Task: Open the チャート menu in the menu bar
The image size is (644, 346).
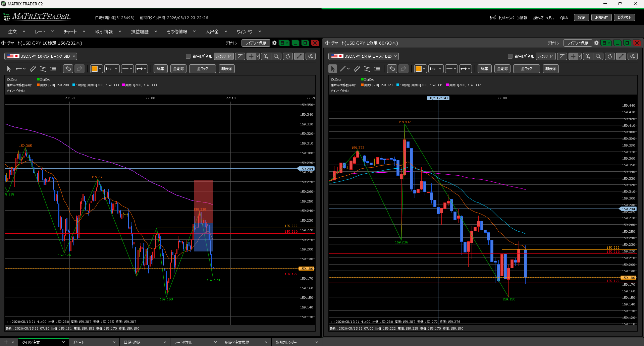Action: (x=74, y=32)
